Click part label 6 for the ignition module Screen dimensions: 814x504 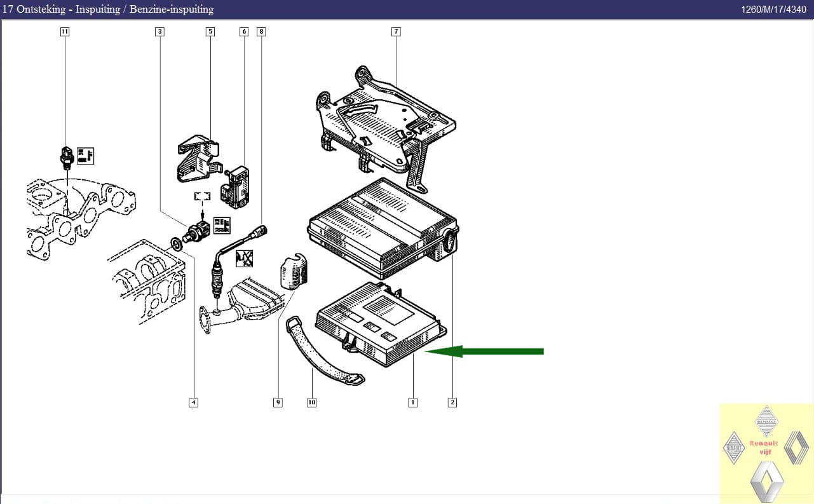pyautogui.click(x=243, y=31)
